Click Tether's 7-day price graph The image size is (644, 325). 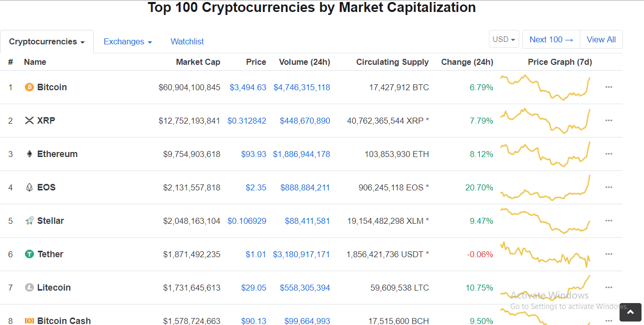point(546,254)
